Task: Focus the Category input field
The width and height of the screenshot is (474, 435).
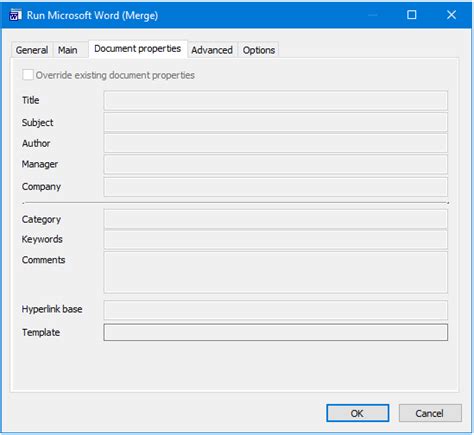Action: 275,219
